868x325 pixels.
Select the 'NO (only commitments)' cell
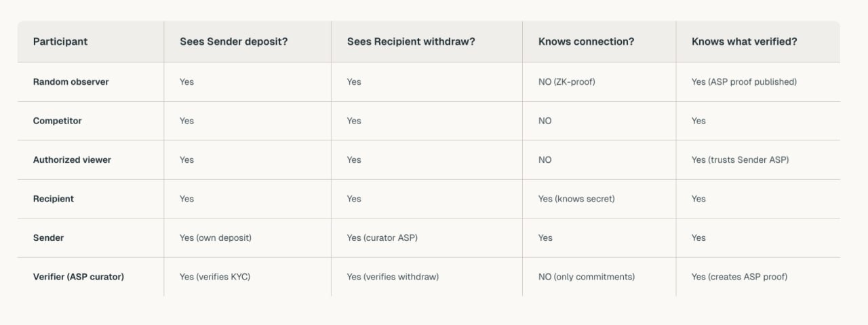pos(586,277)
